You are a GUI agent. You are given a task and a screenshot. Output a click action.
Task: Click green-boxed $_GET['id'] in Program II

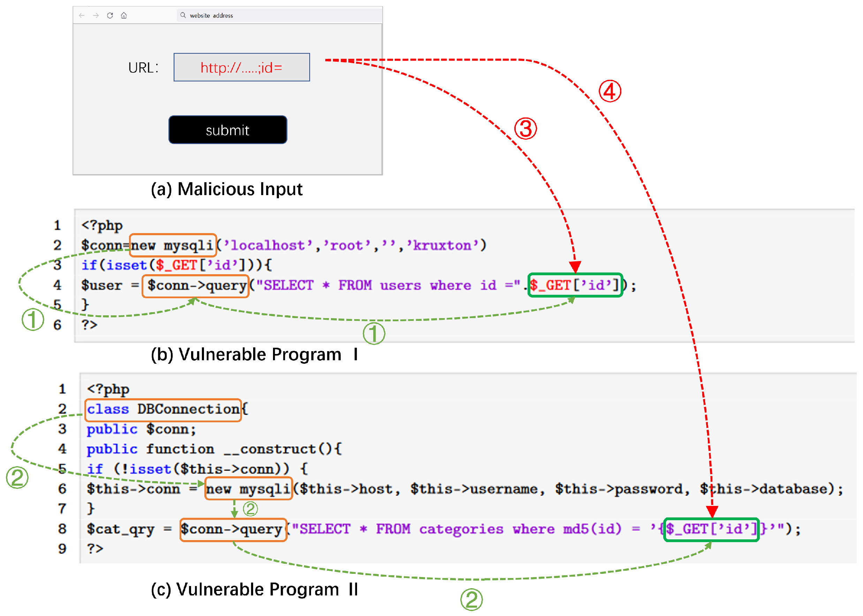pyautogui.click(x=711, y=529)
